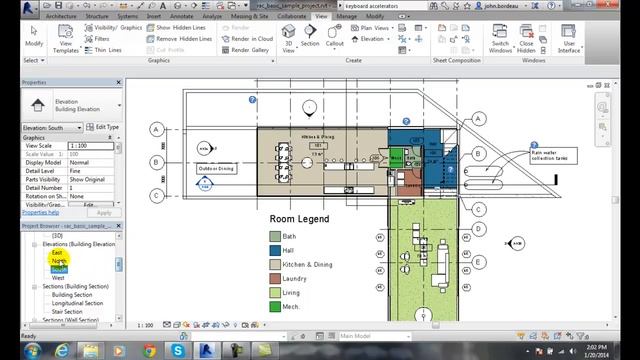
Task: Click Close Hidden windows
Action: click(526, 39)
